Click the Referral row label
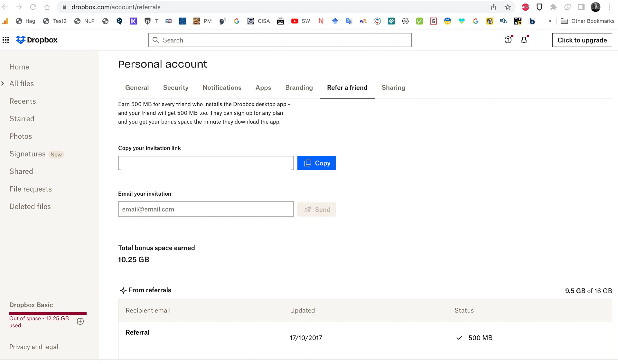The width and height of the screenshot is (618, 364). click(137, 332)
